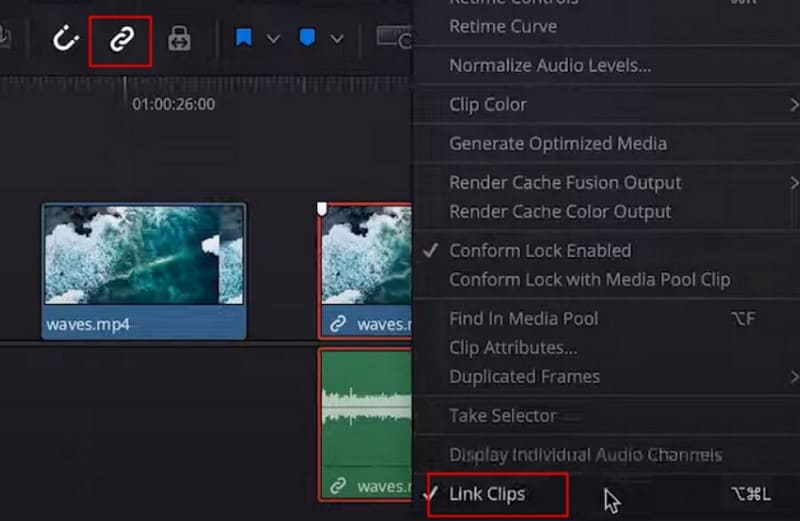
Task: Uncheck Link Clips in context menu
Action: [487, 494]
